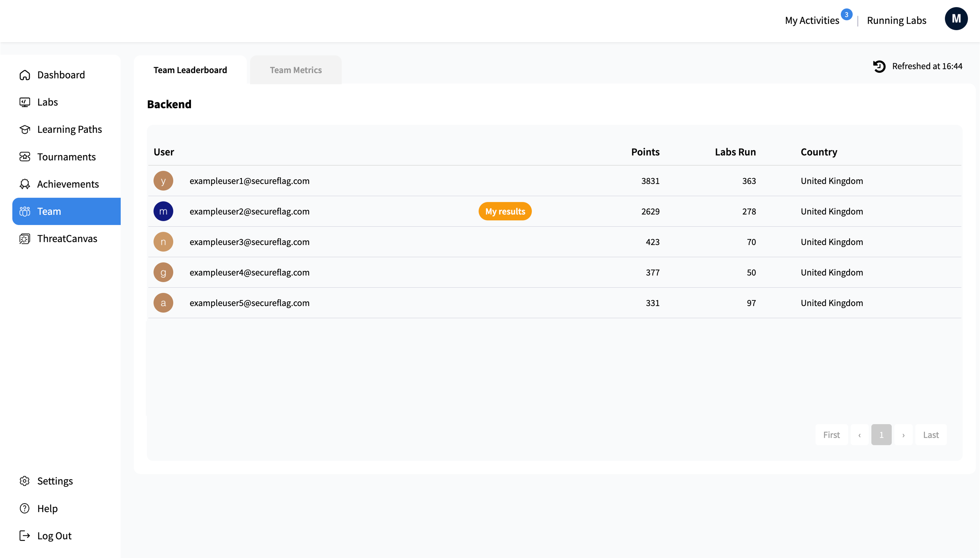The image size is (980, 558).
Task: Click the refresh leaderboard icon
Action: 879,66
